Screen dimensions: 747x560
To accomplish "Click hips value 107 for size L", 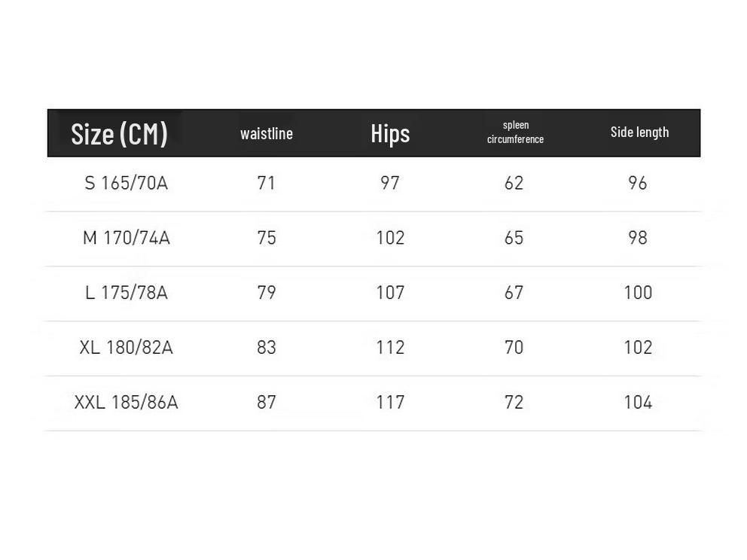I will (x=390, y=292).
